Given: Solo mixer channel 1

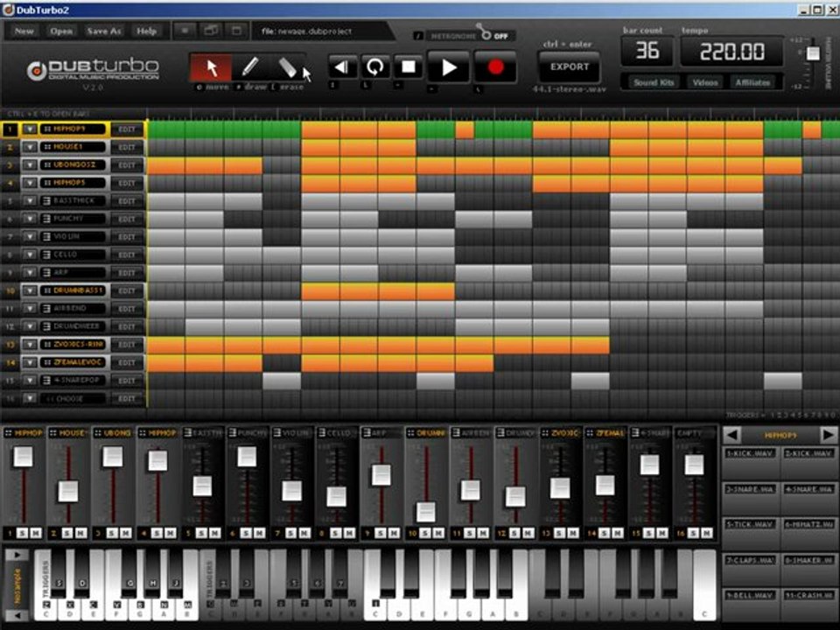Looking at the screenshot, I should [22, 533].
